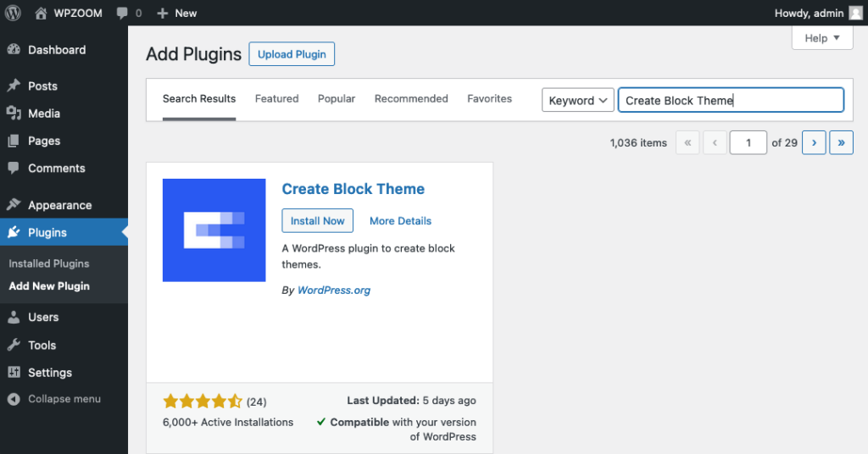868x454 pixels.
Task: Click the plugin search input field
Action: click(x=731, y=100)
